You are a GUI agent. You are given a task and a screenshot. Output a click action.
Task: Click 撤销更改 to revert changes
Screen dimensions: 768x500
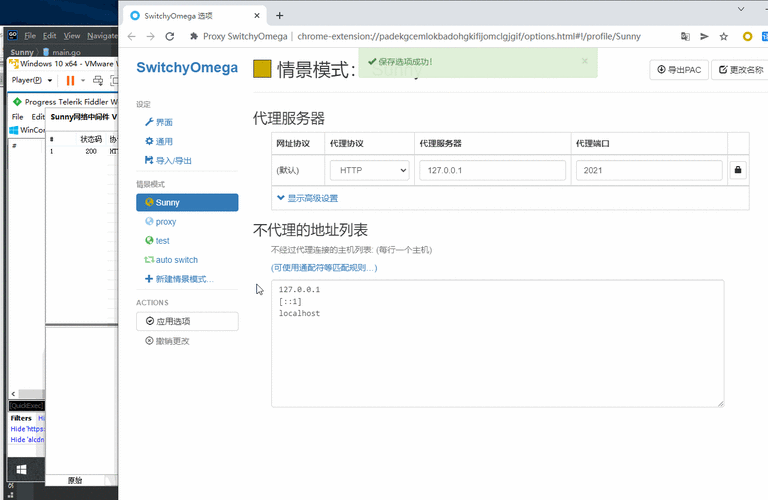(x=168, y=341)
